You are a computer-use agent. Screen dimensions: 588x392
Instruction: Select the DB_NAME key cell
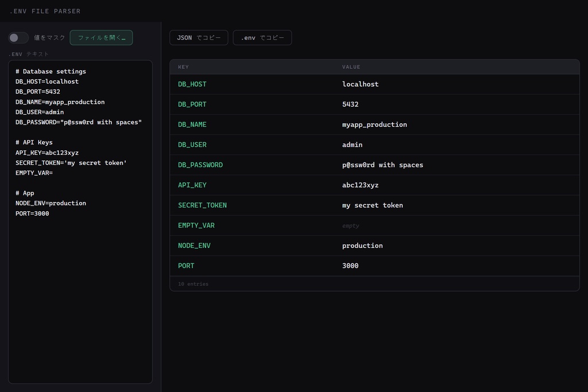point(192,125)
